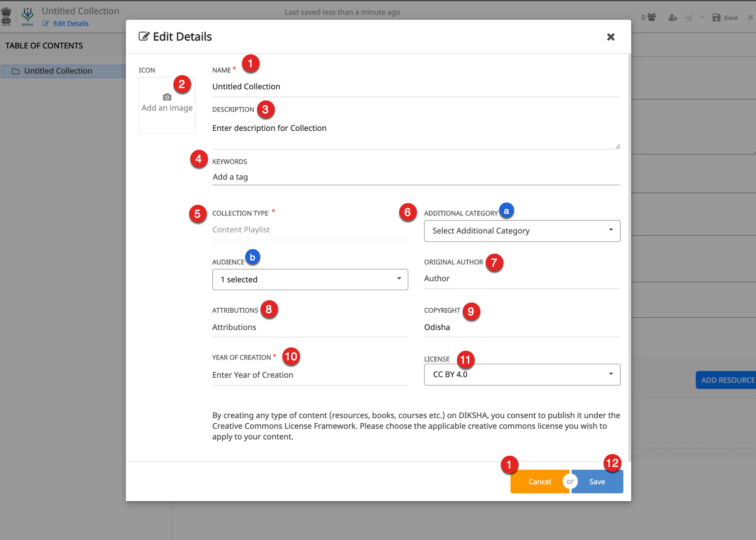This screenshot has height=540, width=756.
Task: Click the add collaborator icon
Action: (x=673, y=18)
